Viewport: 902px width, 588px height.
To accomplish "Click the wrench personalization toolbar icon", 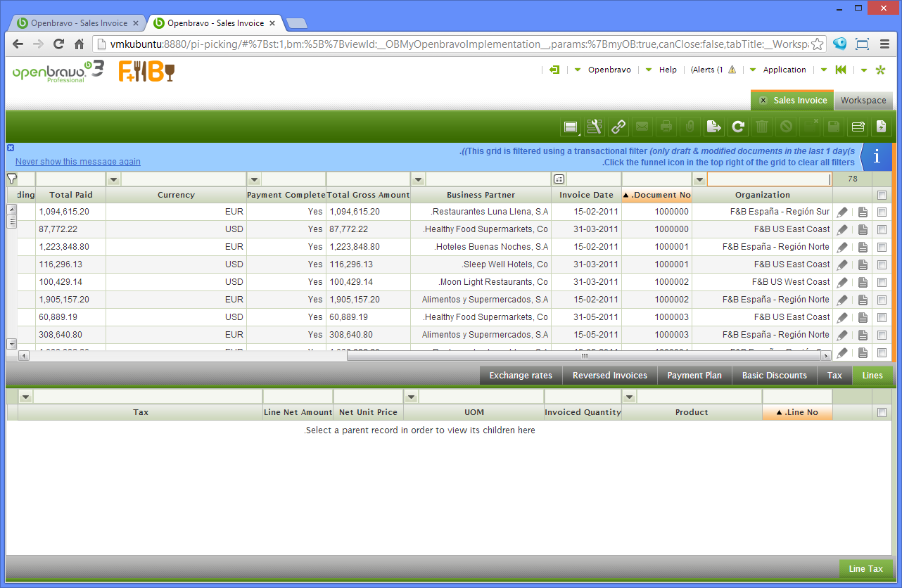I will [595, 127].
